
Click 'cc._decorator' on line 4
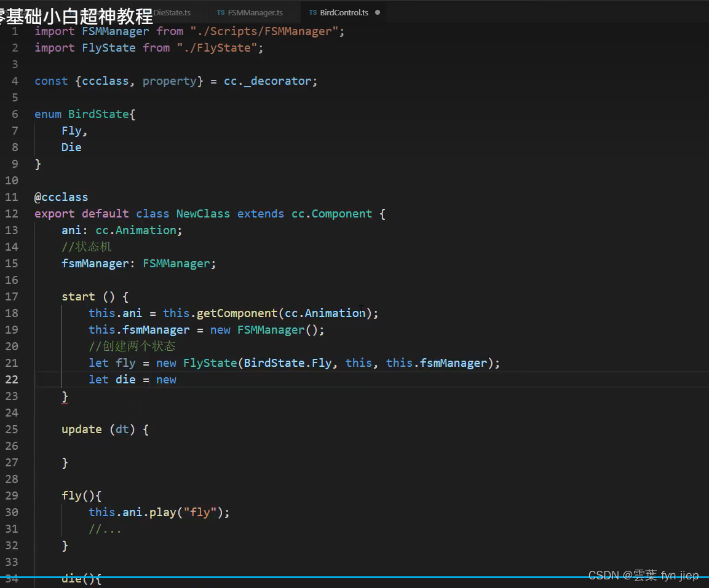click(267, 81)
